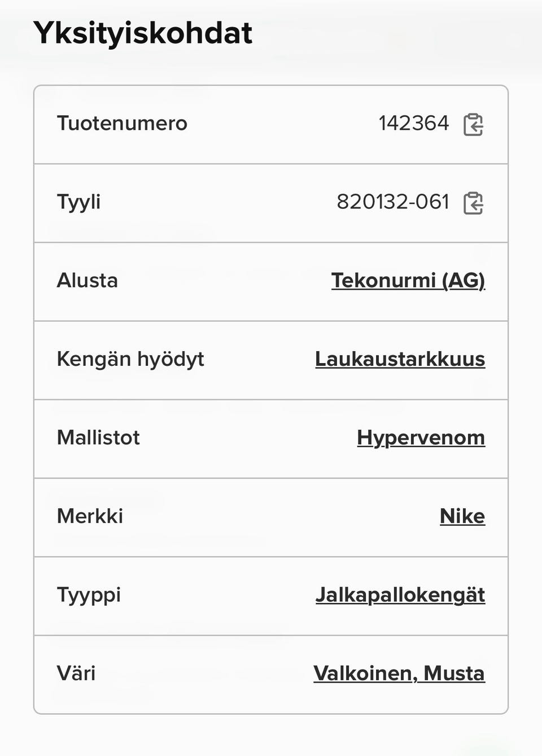Image resolution: width=542 pixels, height=756 pixels.
Task: Open the Tekonurmi (AG) surface link
Action: point(408,281)
